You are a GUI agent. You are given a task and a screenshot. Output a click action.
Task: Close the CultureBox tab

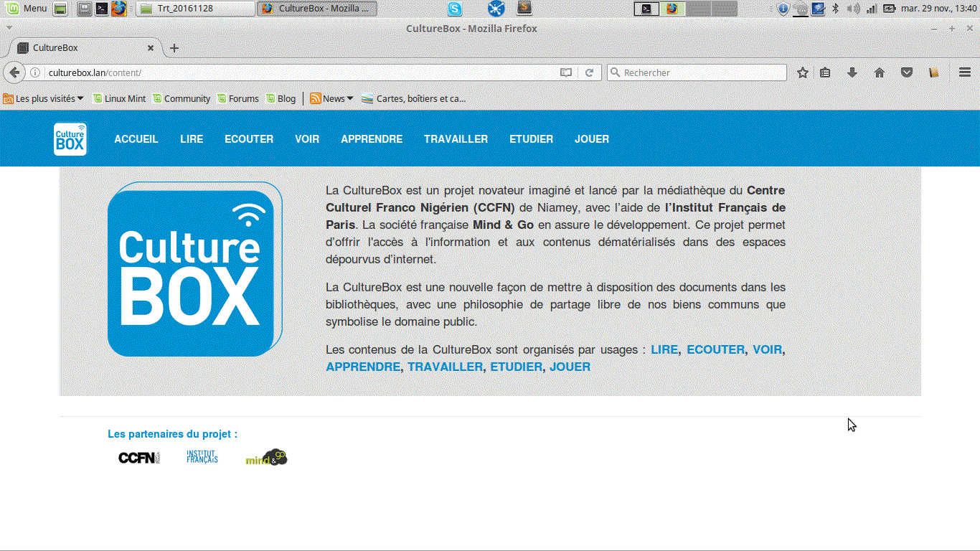[x=151, y=48]
